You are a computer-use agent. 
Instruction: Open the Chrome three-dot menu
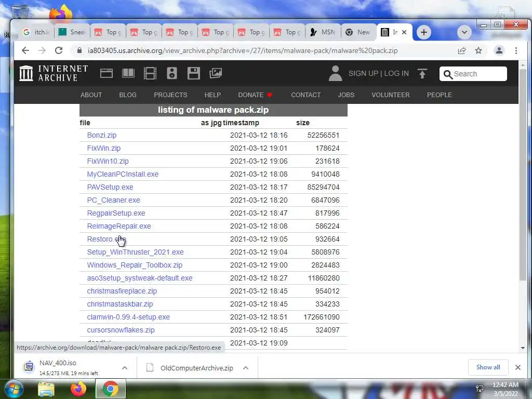coord(516,50)
